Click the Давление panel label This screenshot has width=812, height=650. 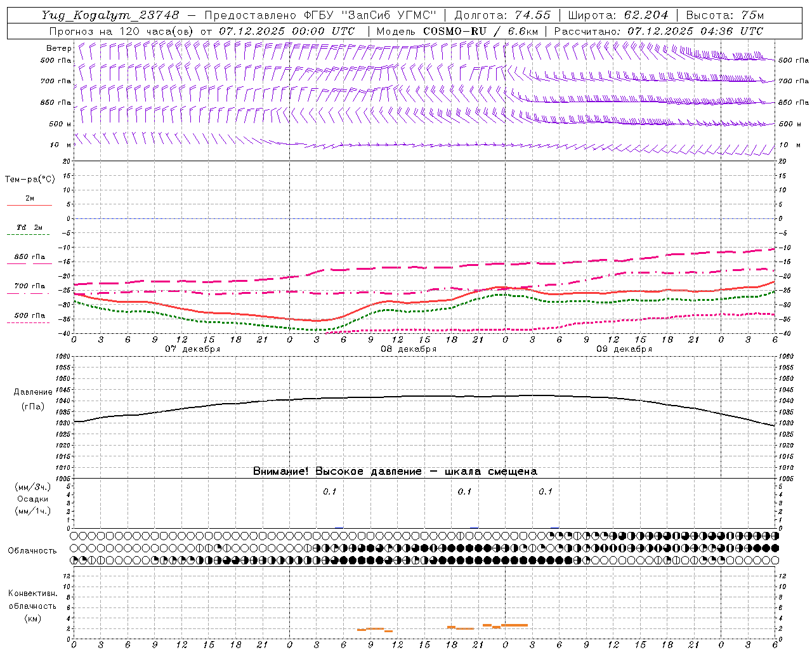(32, 392)
